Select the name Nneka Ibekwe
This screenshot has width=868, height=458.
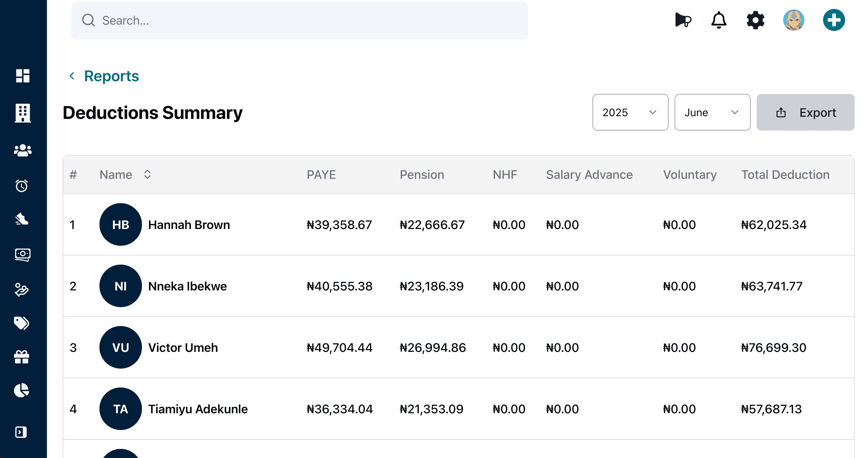187,286
